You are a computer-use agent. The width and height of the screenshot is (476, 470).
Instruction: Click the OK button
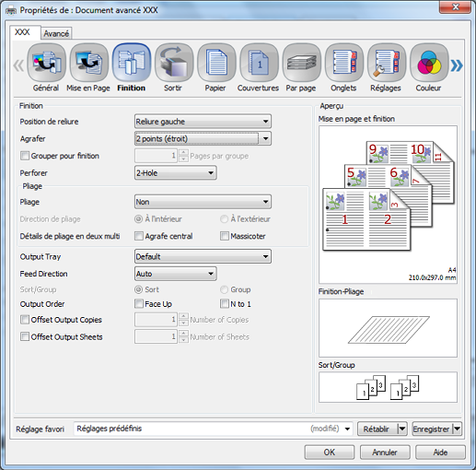tap(330, 452)
